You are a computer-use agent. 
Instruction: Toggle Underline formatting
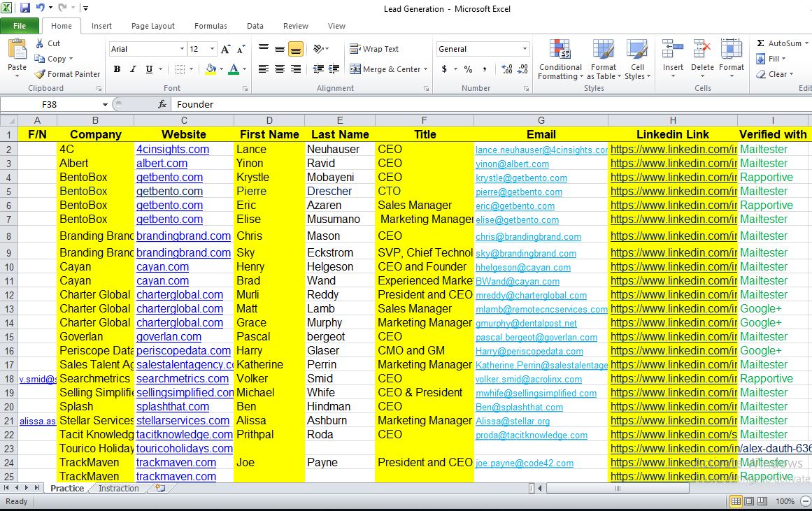149,69
